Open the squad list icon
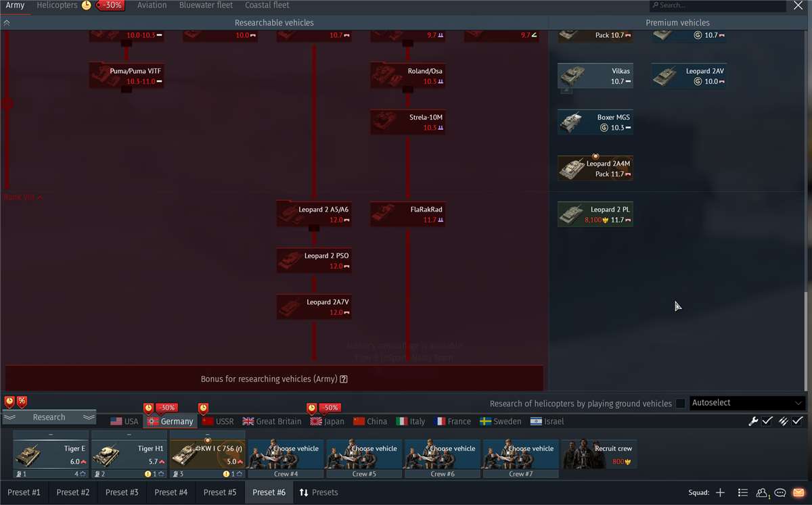 click(743, 493)
